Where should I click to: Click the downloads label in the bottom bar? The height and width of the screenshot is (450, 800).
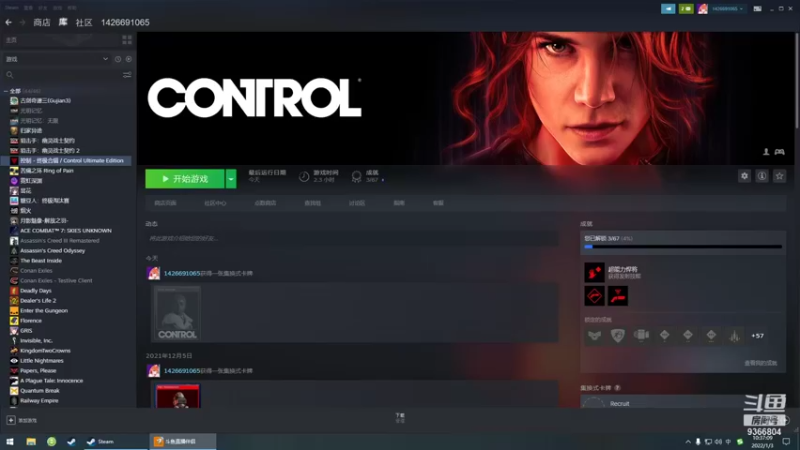(400, 417)
